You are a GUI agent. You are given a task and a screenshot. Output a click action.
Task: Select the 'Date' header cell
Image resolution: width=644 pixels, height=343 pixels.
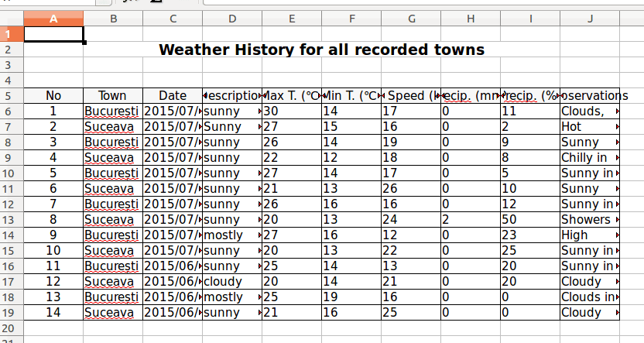[x=173, y=96]
